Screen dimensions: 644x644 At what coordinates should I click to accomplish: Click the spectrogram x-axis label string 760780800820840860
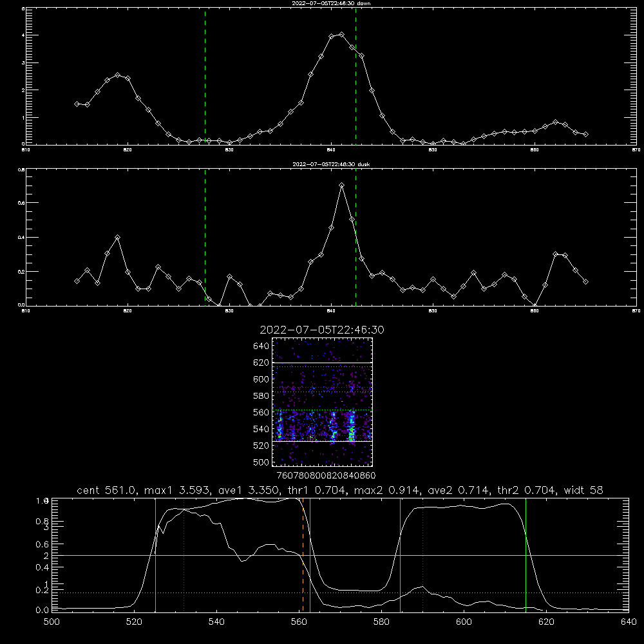coord(326,475)
